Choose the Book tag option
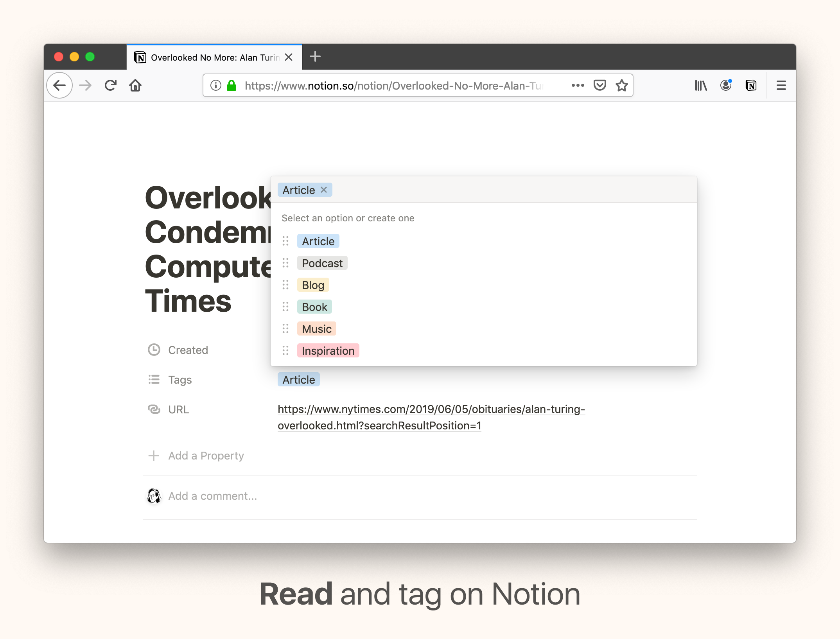This screenshot has width=840, height=639. 314,307
